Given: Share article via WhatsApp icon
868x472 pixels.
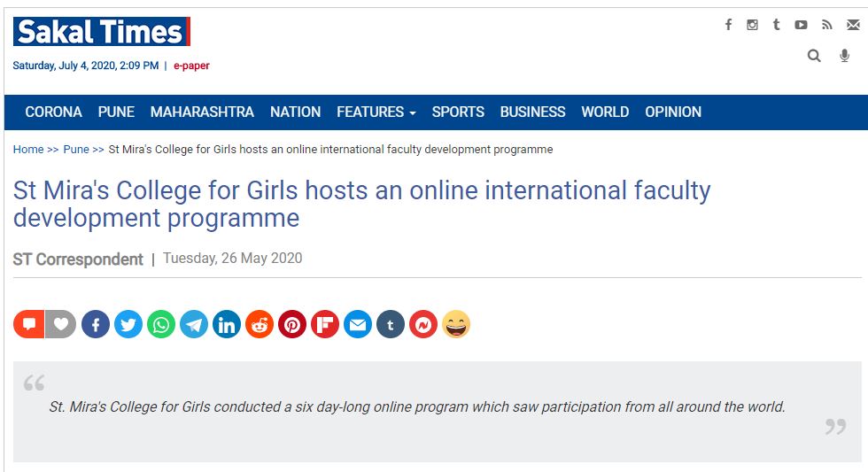Looking at the screenshot, I should click(x=161, y=325).
